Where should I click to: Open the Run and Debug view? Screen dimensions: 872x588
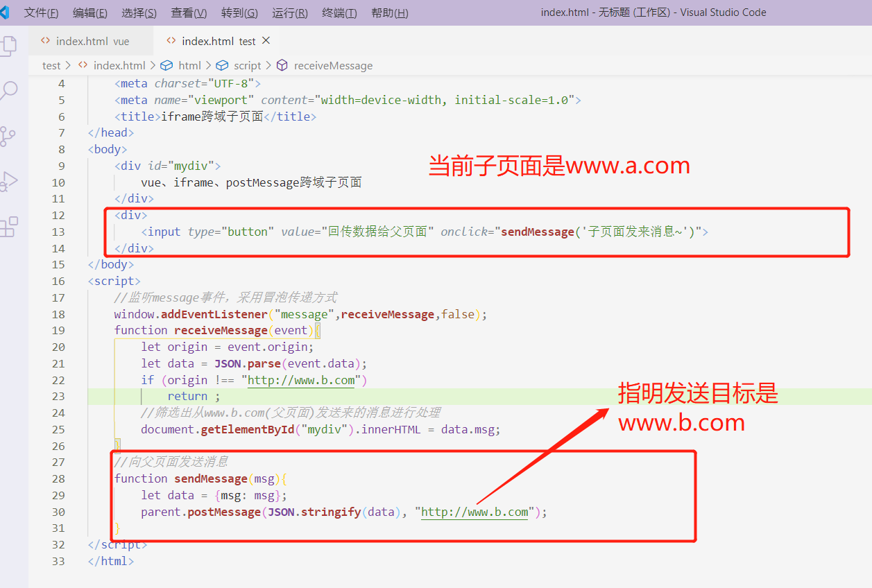[x=8, y=181]
